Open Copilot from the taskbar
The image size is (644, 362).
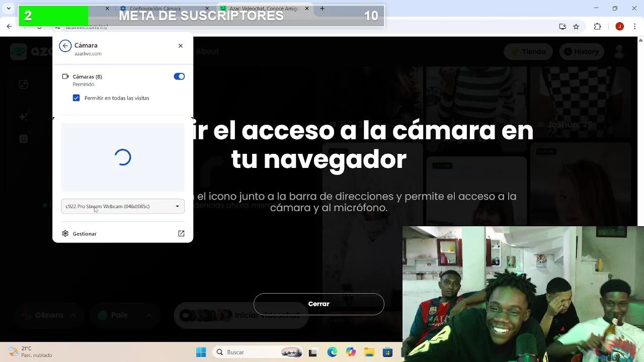tap(351, 352)
